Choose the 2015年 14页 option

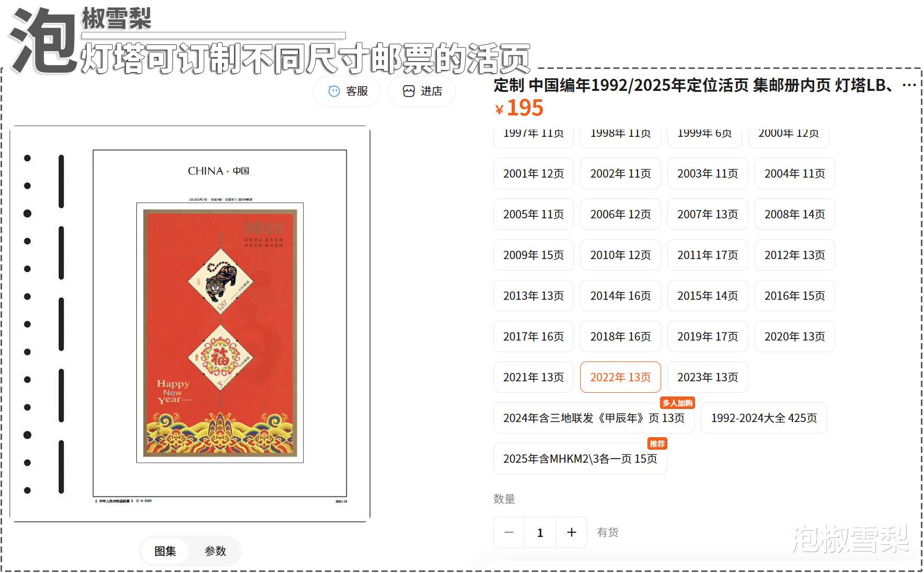coord(708,296)
